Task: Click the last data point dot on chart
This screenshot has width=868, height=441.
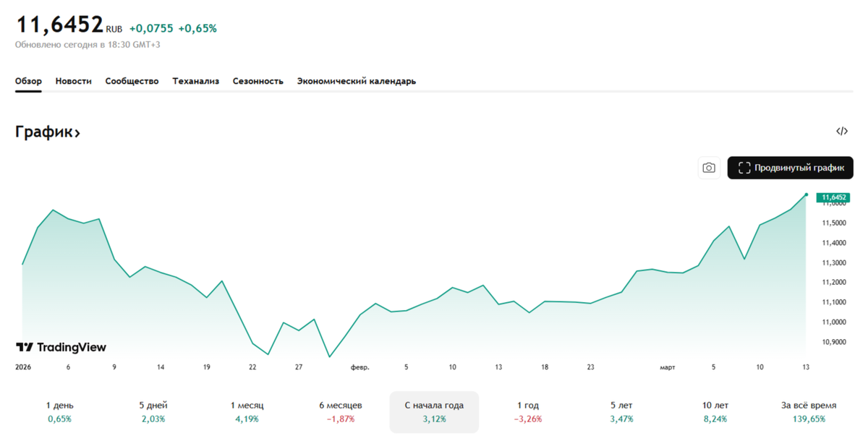Action: (x=807, y=194)
